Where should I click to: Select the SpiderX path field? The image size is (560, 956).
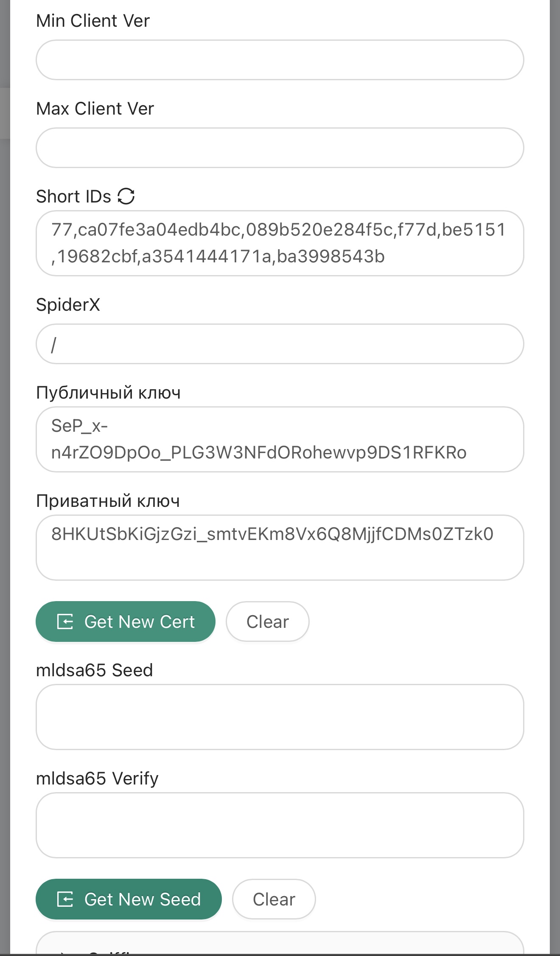pos(280,344)
